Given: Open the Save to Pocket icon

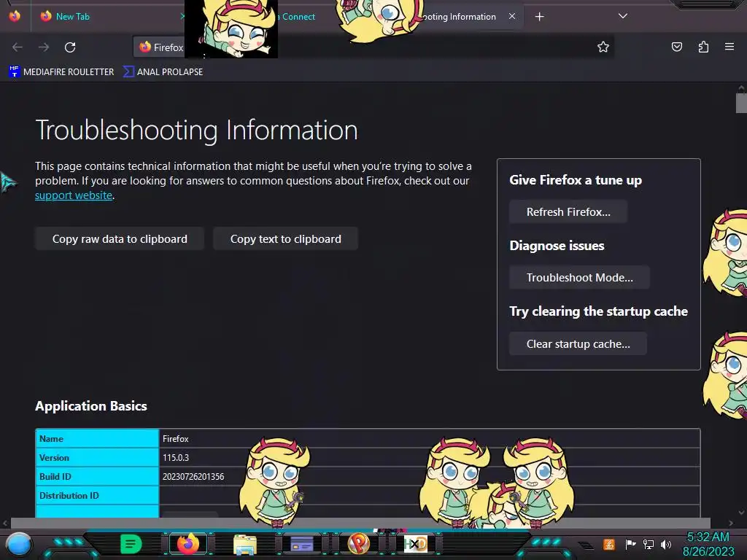Looking at the screenshot, I should click(677, 47).
